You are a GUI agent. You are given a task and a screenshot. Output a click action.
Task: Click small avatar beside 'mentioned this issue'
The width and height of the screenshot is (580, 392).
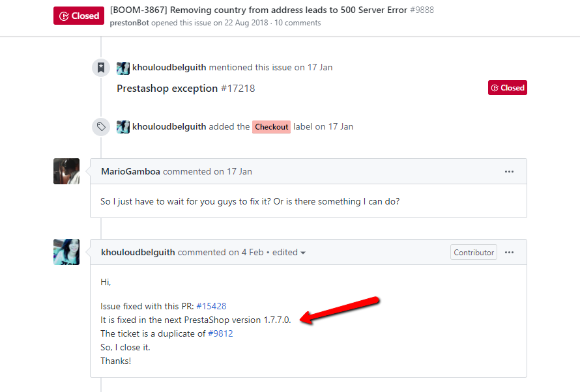[123, 68]
